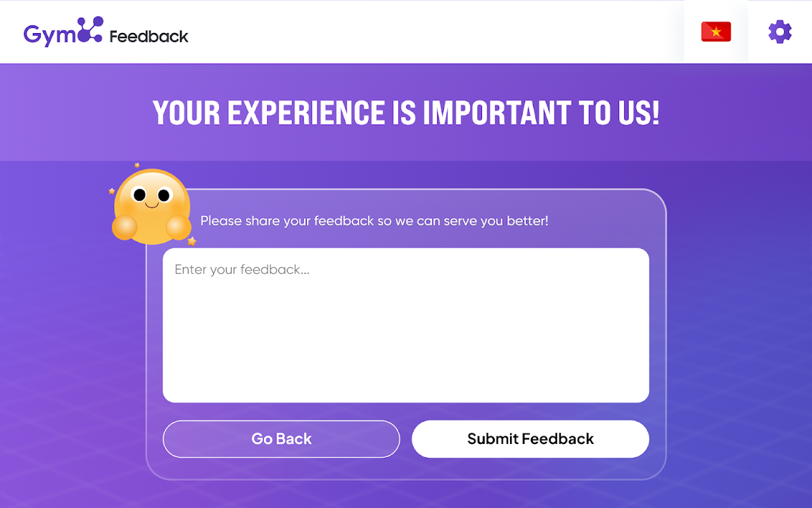Click the star at mascot's lower right

coord(192,241)
